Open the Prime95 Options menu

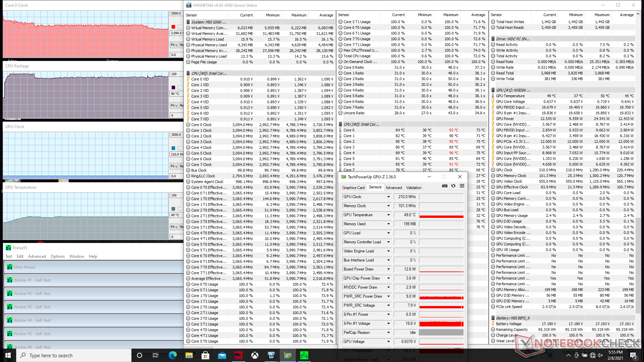(x=58, y=256)
